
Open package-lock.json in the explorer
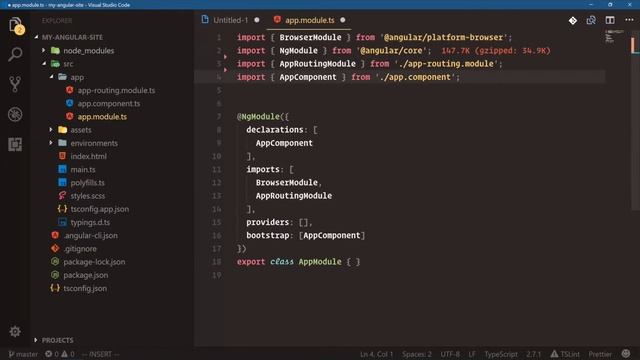click(x=94, y=262)
